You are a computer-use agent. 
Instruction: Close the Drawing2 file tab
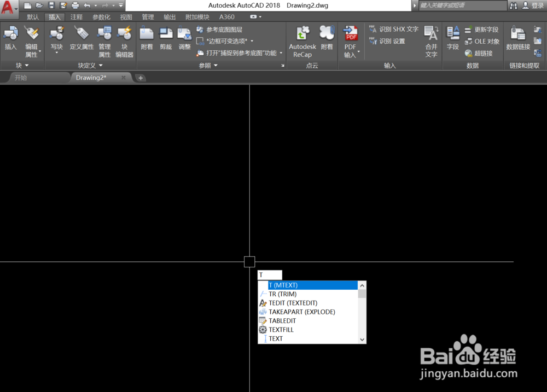[123, 78]
